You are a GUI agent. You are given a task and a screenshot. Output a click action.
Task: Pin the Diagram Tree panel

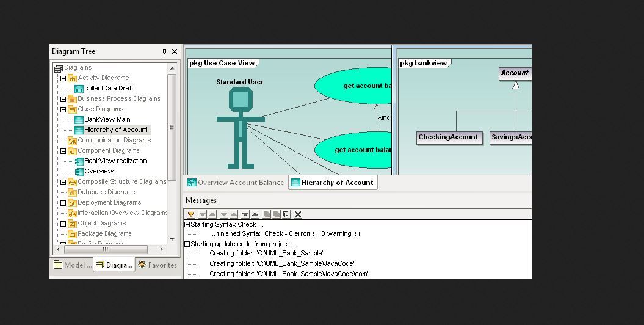click(164, 52)
